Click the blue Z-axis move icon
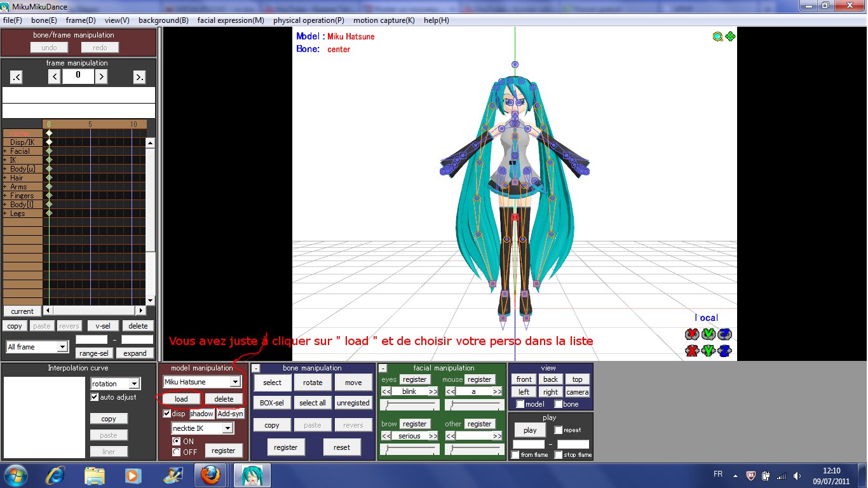 pos(724,351)
